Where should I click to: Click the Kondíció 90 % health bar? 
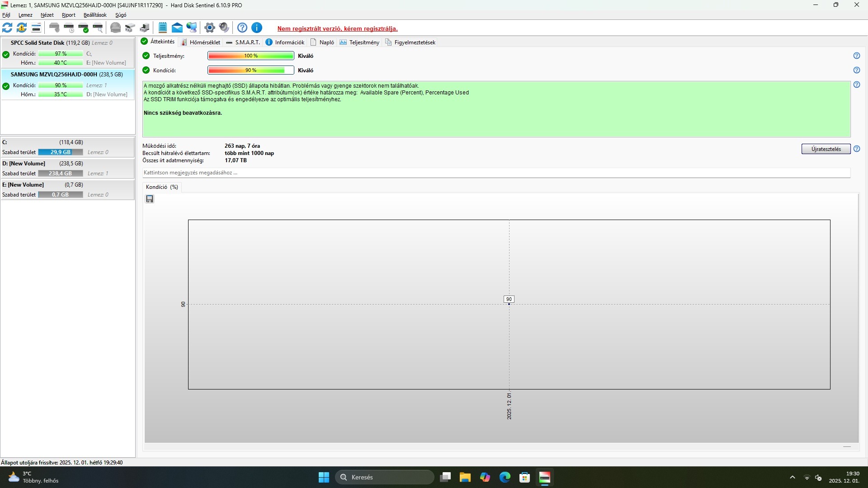[250, 70]
